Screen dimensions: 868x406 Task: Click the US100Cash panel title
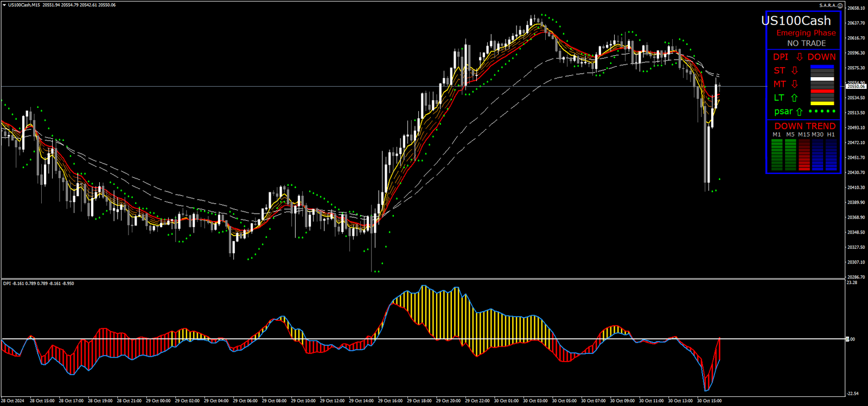coord(796,21)
